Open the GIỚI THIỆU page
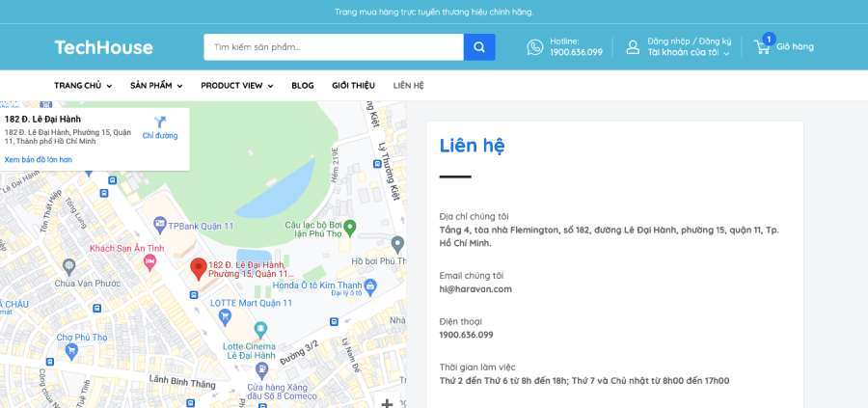 coord(353,86)
